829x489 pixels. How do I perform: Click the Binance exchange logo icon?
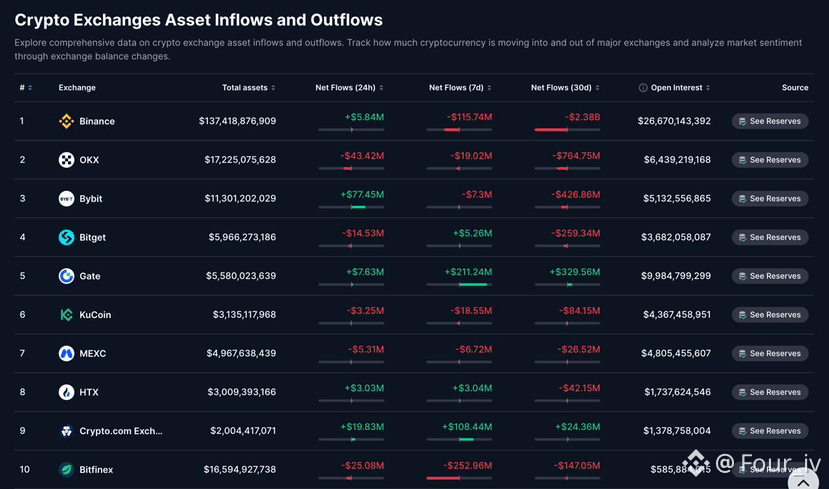[66, 121]
